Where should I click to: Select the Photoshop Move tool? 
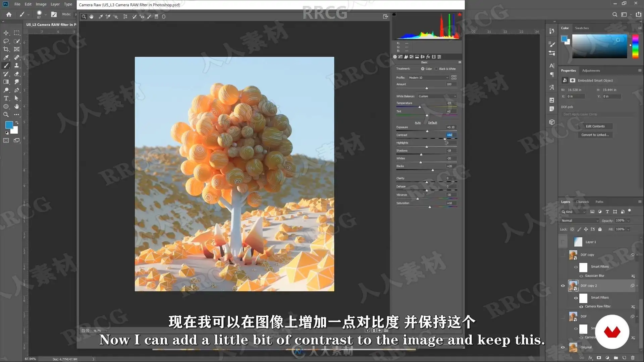click(x=6, y=33)
